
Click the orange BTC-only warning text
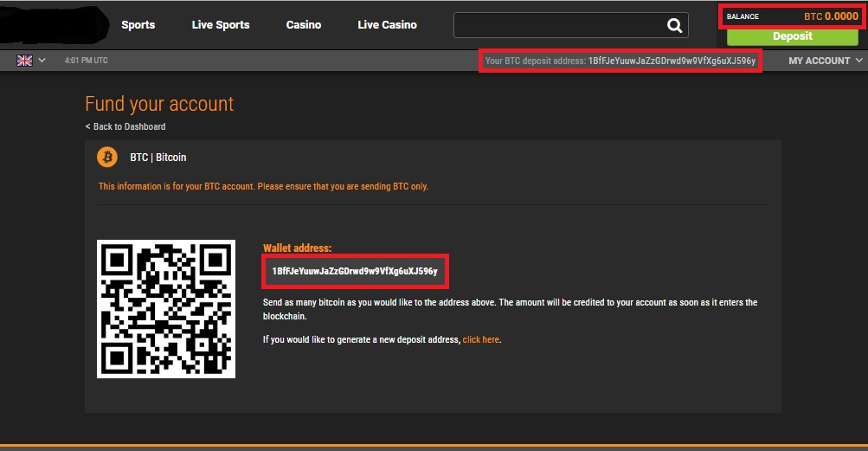pos(263,186)
